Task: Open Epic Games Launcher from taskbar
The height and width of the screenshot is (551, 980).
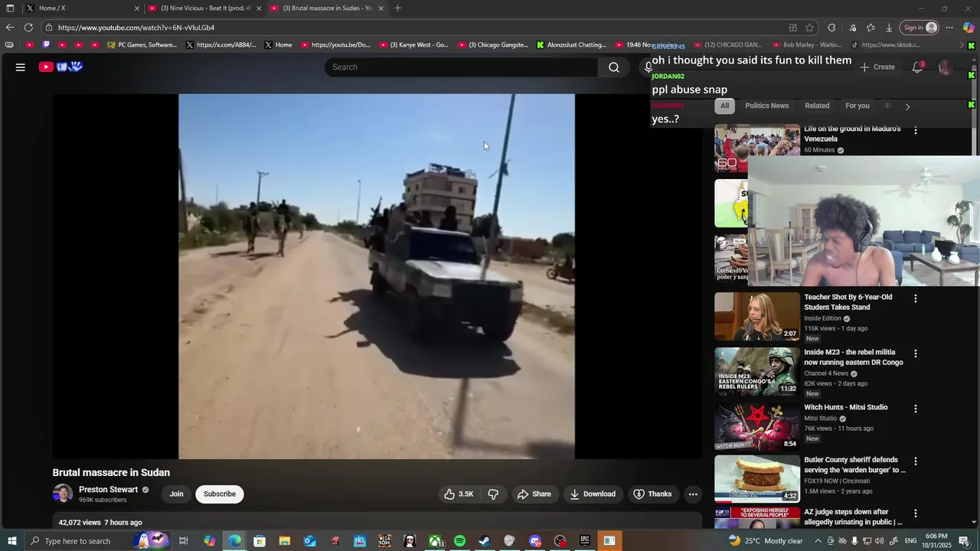Action: point(584,541)
